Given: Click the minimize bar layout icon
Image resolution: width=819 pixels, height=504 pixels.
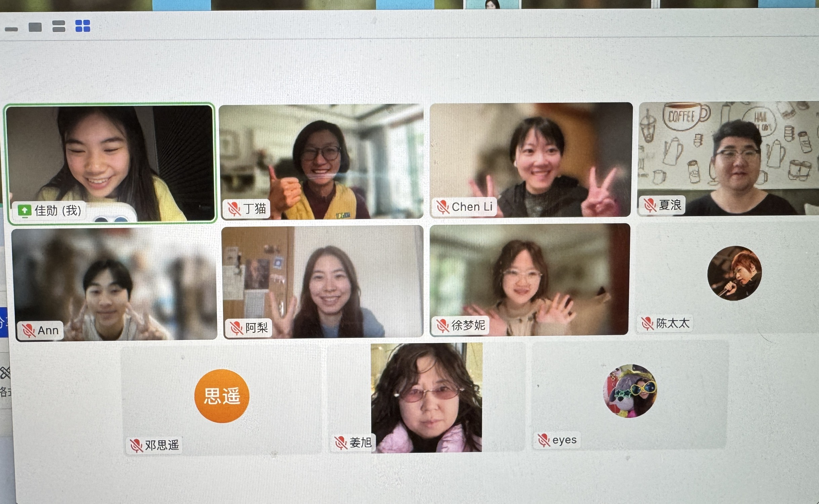Looking at the screenshot, I should pos(11,29).
